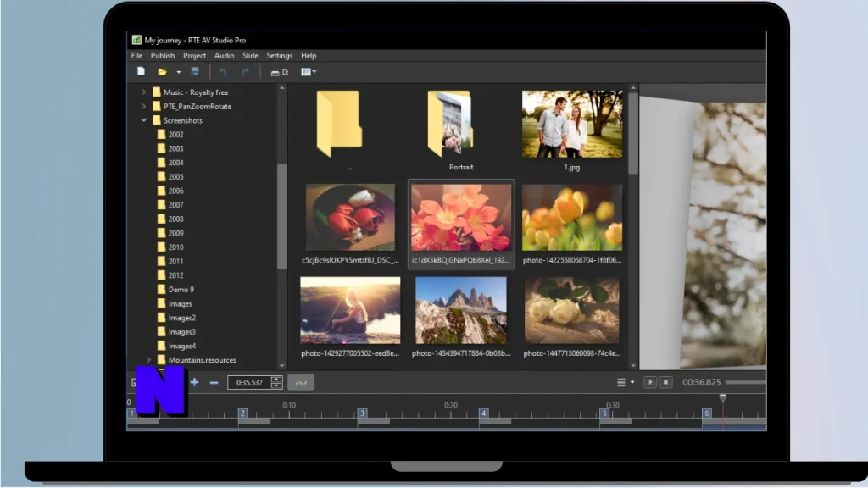
Task: Open recent projects dropdown arrow
Action: [x=178, y=72]
